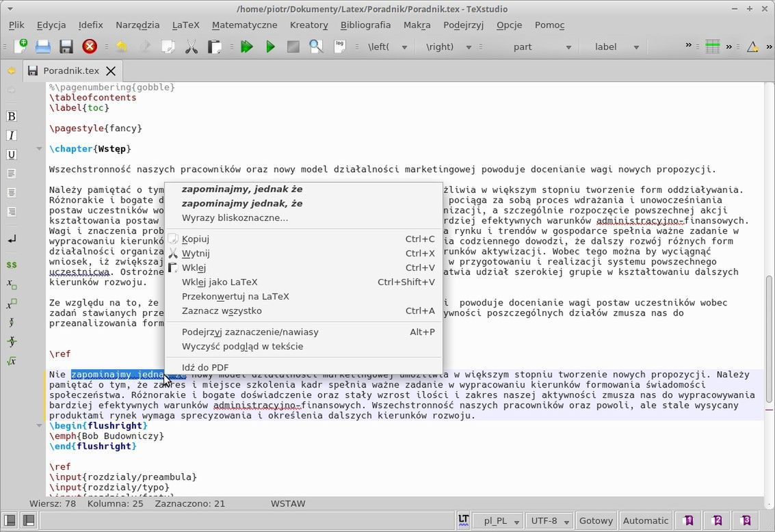
Task: Collapse the \chapter{Wstęp} fold marker
Action: pos(39,148)
